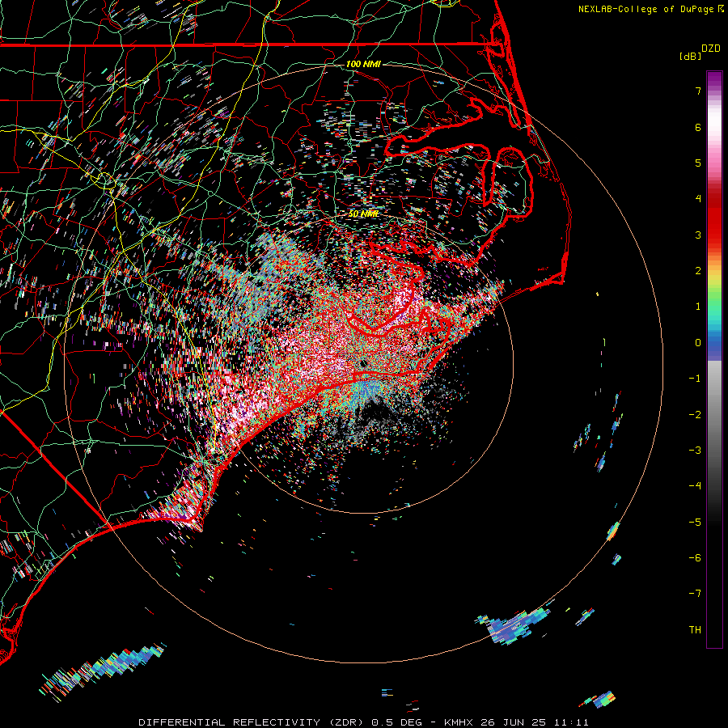
Task: Click the NEXLAB-College of DuPage credit text
Action: 645,9
